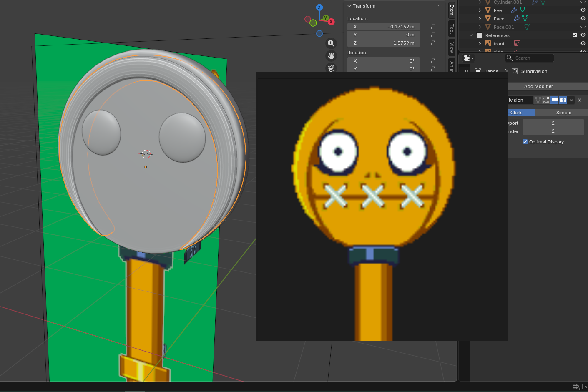The image size is (588, 392).
Task: Collapse the References collection
Action: (471, 35)
